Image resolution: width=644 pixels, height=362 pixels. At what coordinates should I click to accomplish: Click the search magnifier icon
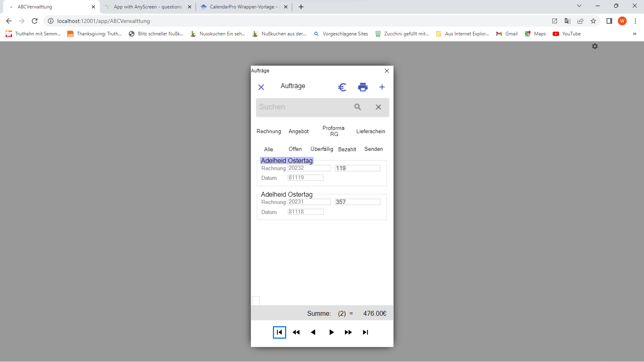pos(358,107)
